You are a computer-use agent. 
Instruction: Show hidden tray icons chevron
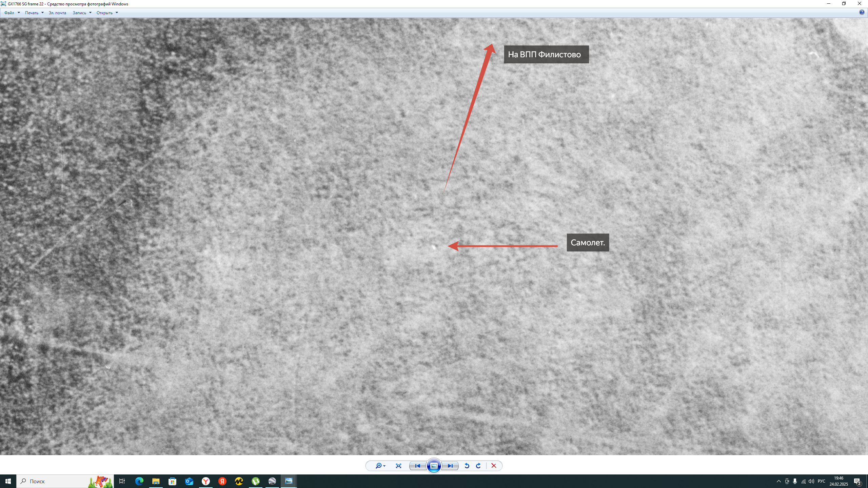(778, 481)
